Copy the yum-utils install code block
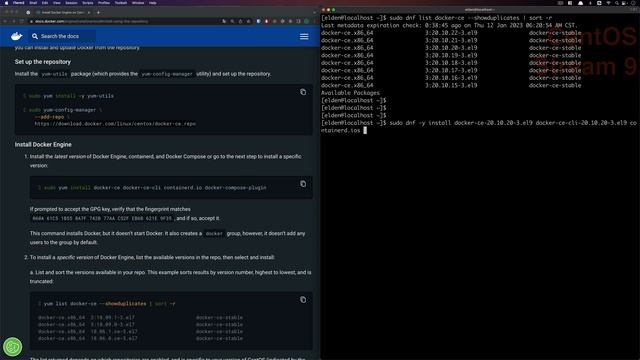 [303, 92]
